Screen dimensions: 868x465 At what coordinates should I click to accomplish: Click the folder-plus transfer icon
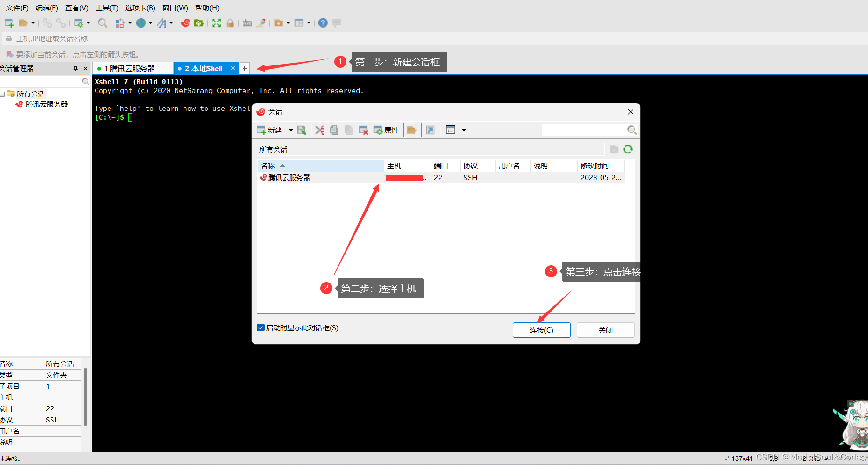pyautogui.click(x=279, y=23)
